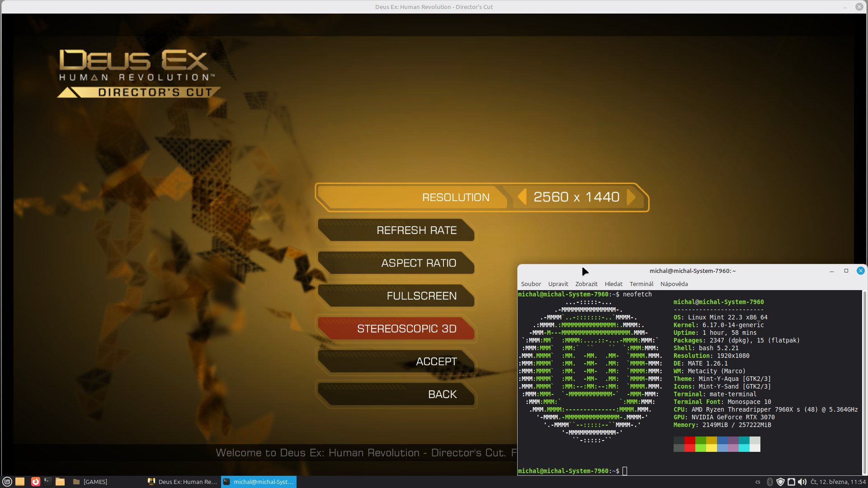Click the left resolution arrow
The height and width of the screenshot is (488, 868).
coord(522,197)
